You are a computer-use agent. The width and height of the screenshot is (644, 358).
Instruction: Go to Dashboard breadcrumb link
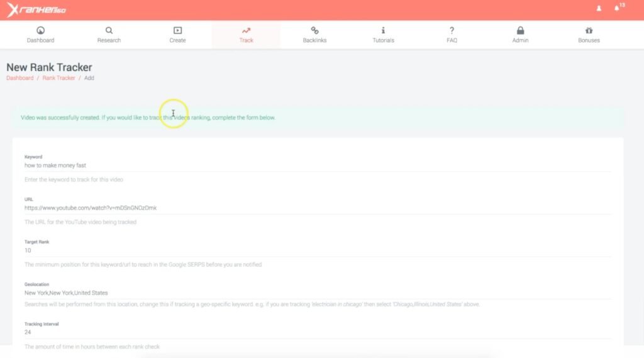click(19, 78)
